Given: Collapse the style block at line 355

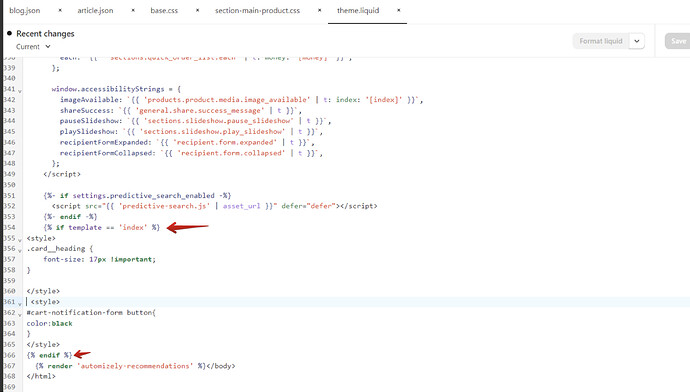Looking at the screenshot, I should click(x=20, y=240).
